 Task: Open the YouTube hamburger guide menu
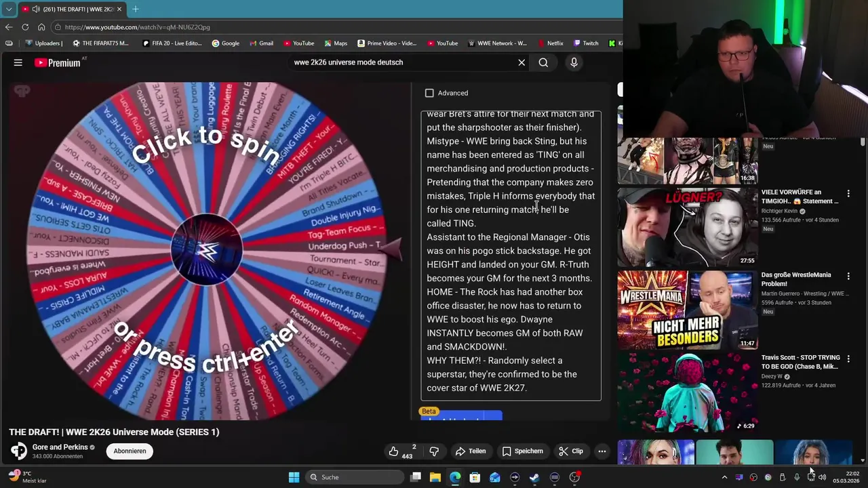click(18, 62)
